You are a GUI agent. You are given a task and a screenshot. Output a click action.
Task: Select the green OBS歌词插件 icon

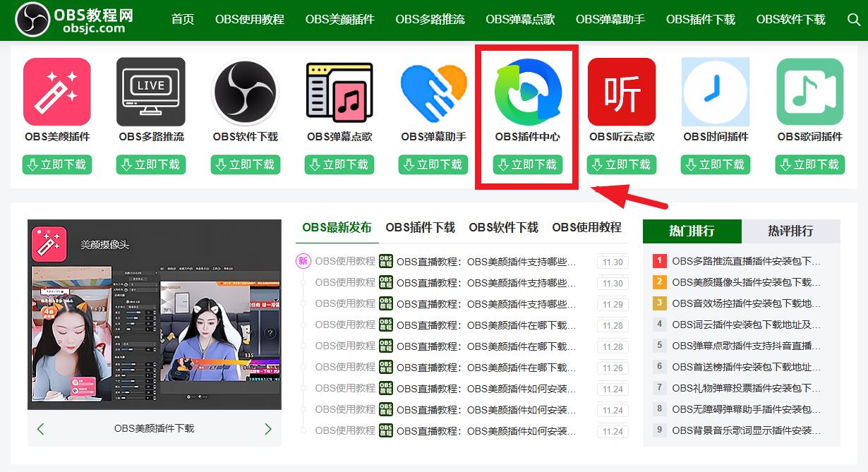click(x=810, y=92)
